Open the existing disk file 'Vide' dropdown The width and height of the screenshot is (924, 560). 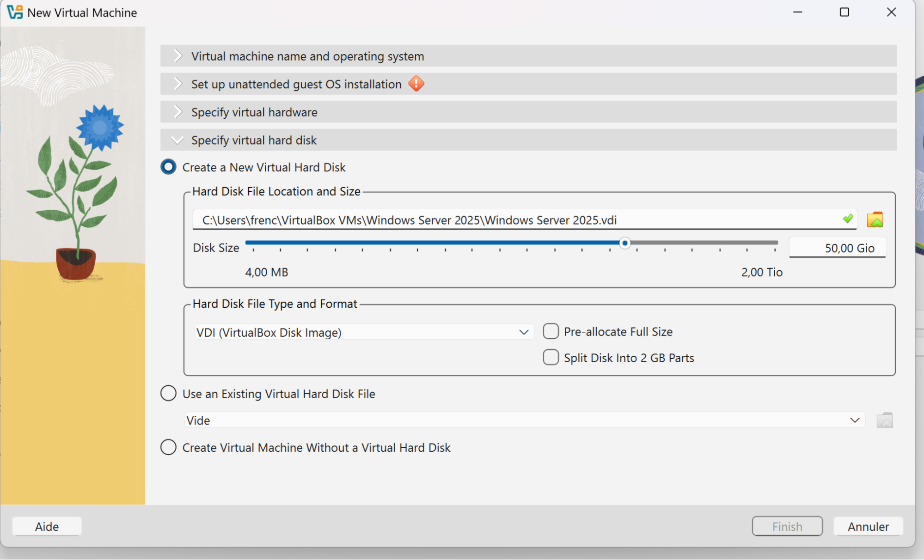pos(525,420)
